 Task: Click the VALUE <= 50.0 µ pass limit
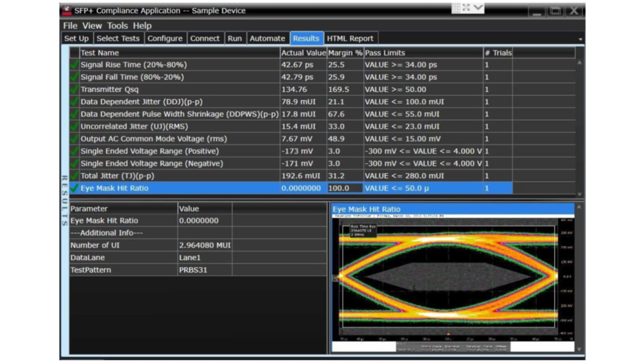pos(424,188)
